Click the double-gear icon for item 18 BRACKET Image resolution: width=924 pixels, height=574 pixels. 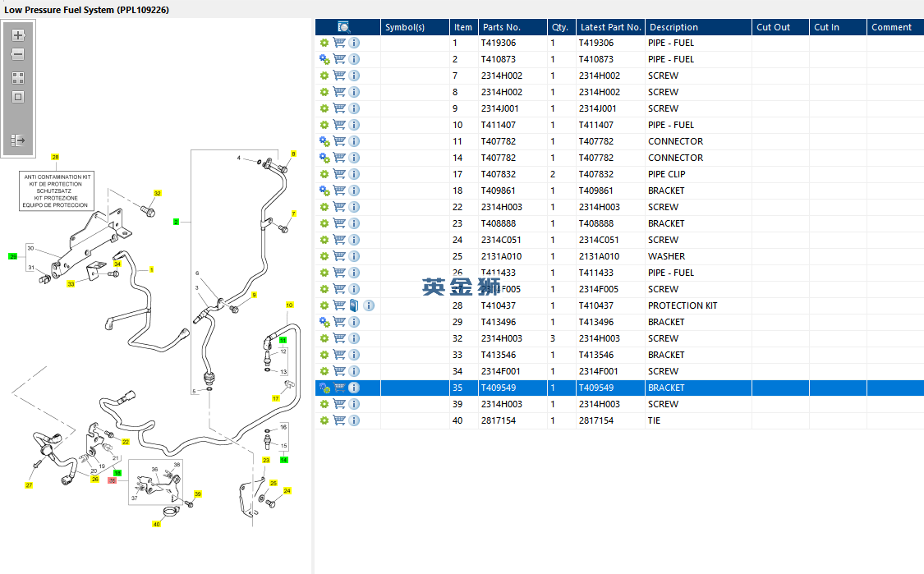324,191
